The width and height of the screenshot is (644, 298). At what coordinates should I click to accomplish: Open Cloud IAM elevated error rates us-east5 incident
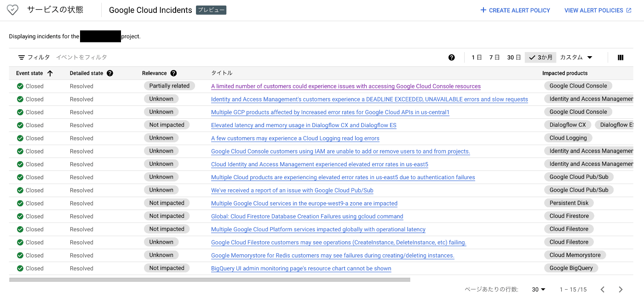point(320,164)
